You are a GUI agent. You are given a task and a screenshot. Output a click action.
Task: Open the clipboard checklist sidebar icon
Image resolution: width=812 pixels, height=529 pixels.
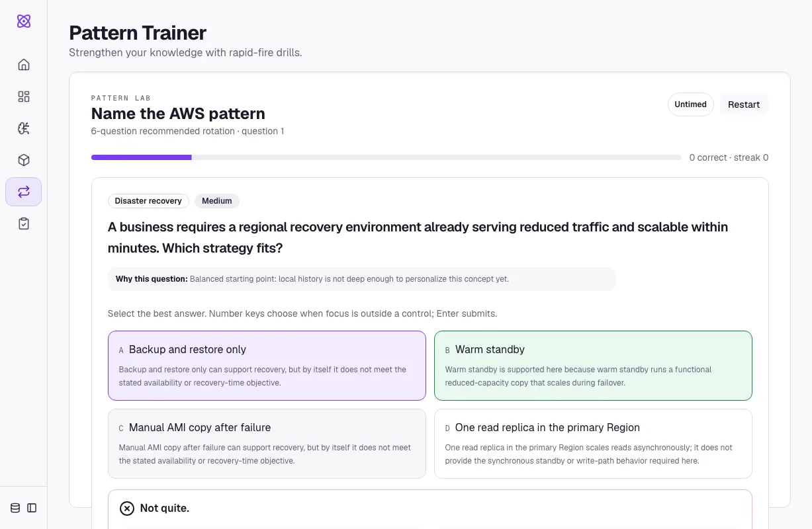[x=24, y=224]
